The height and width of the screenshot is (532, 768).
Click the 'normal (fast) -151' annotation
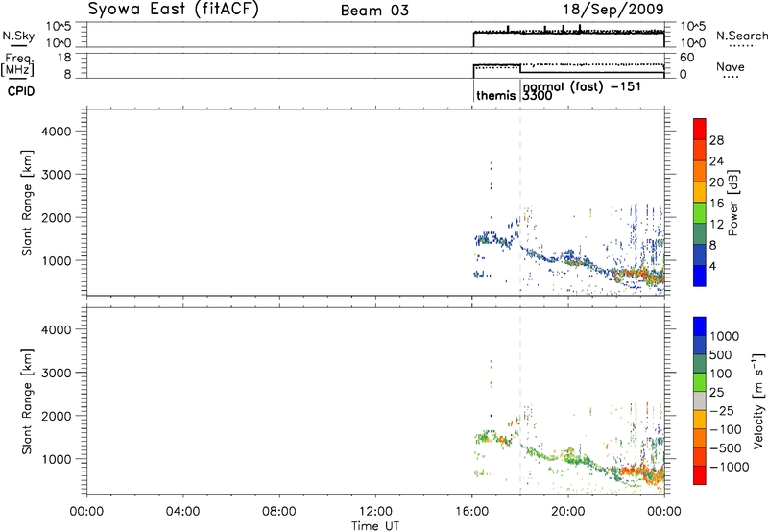pyautogui.click(x=582, y=86)
